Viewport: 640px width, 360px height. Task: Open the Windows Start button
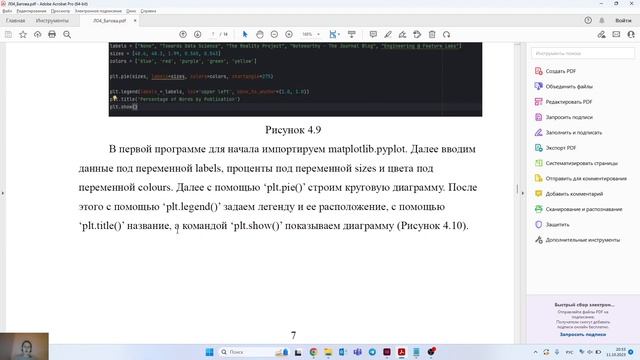point(209,352)
